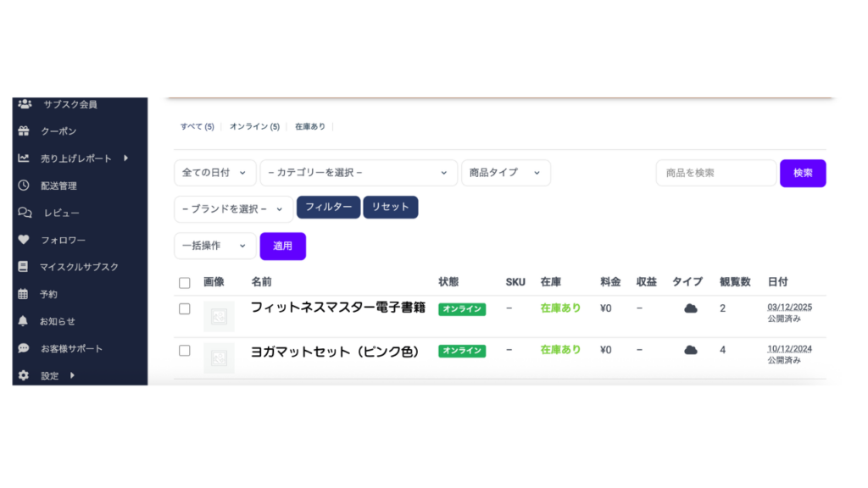Click the 日付 column header
The width and height of the screenshot is (868, 488).
pyautogui.click(x=778, y=282)
